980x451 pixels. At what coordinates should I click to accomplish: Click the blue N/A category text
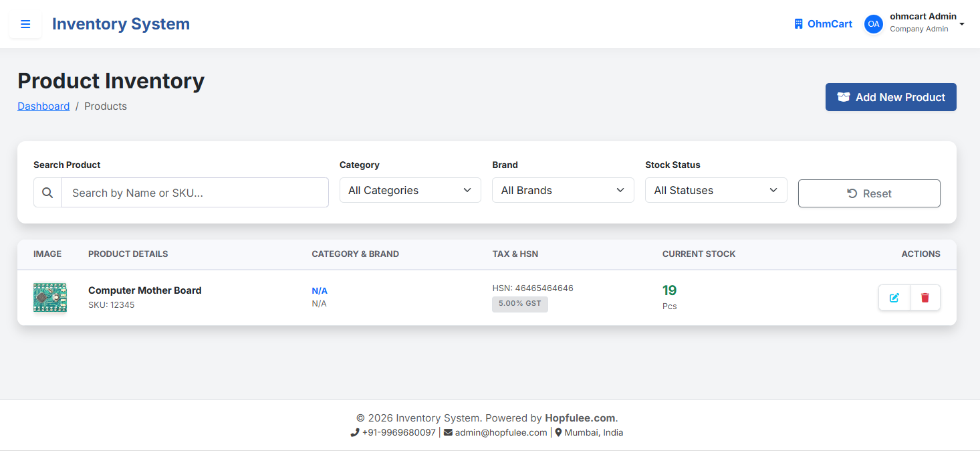[x=320, y=291]
